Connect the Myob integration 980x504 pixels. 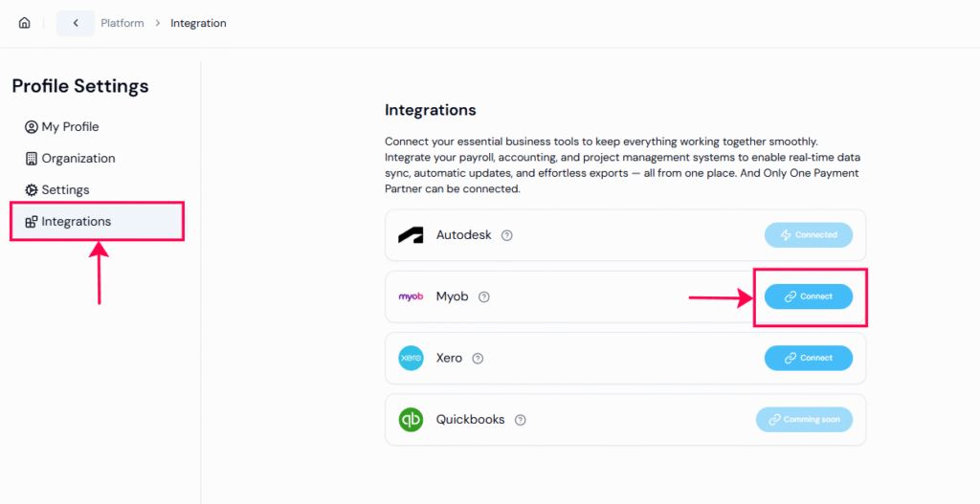808,296
